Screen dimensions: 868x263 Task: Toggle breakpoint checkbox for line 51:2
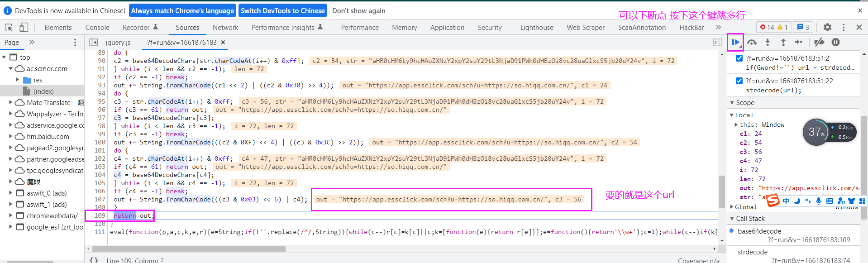(x=739, y=58)
